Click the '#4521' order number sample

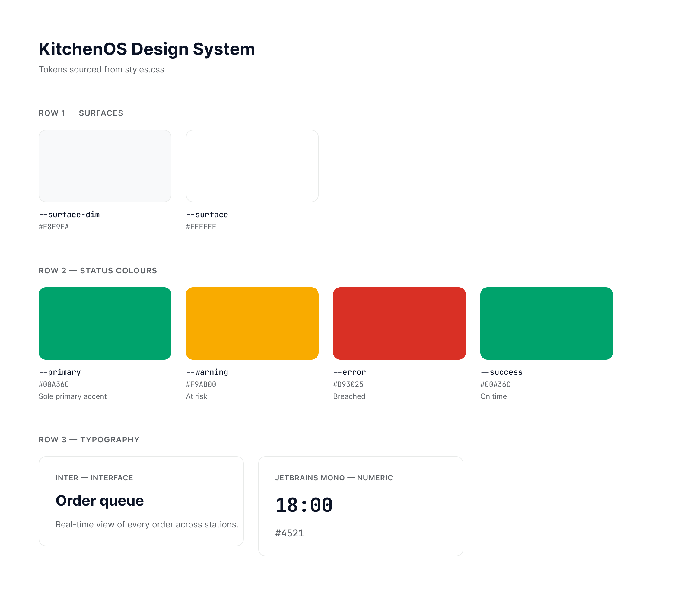tap(289, 533)
